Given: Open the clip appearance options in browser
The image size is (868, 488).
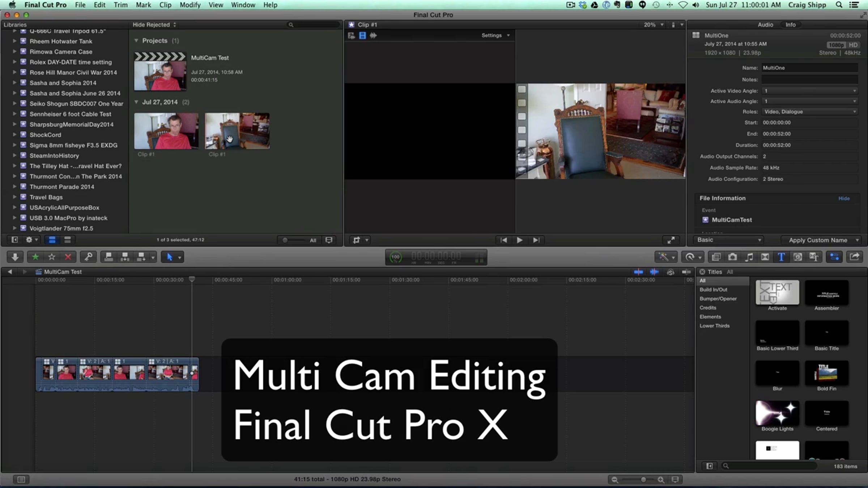Looking at the screenshot, I should [329, 240].
